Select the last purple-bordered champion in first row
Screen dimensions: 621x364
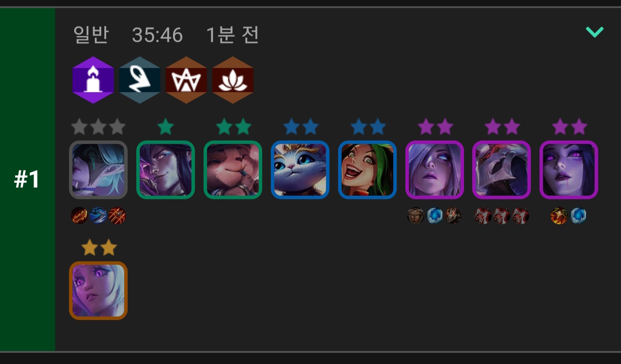569,170
